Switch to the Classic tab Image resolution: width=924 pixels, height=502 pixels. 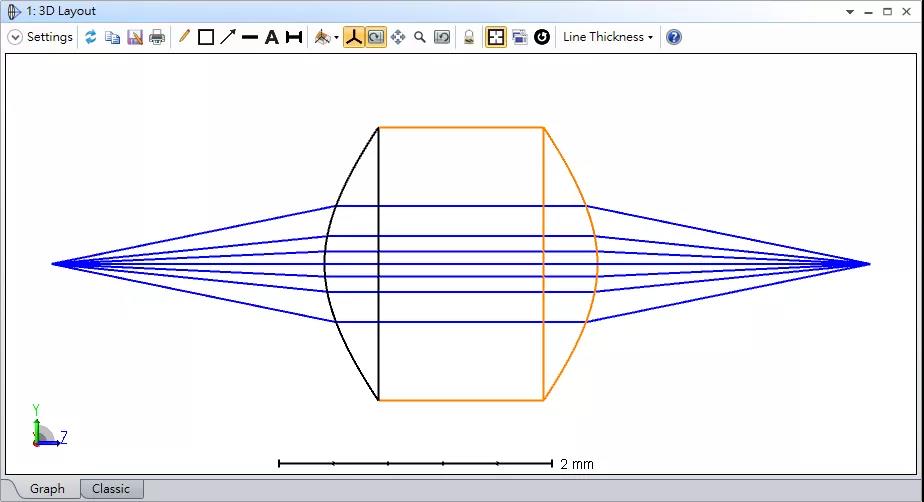tap(111, 489)
